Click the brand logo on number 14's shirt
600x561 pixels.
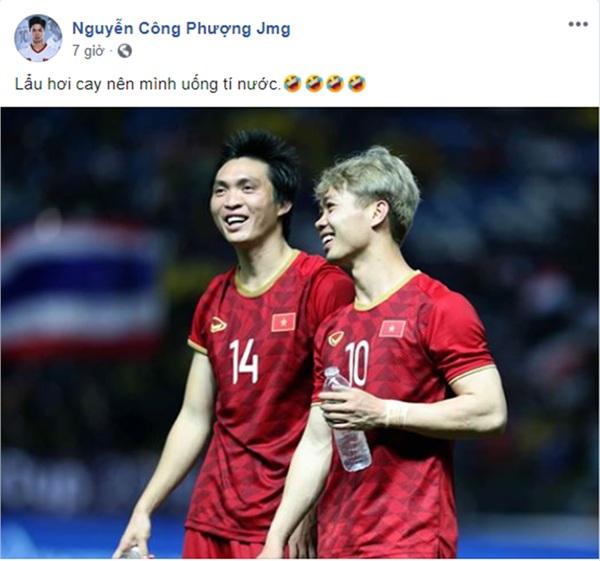pyautogui.click(x=218, y=325)
